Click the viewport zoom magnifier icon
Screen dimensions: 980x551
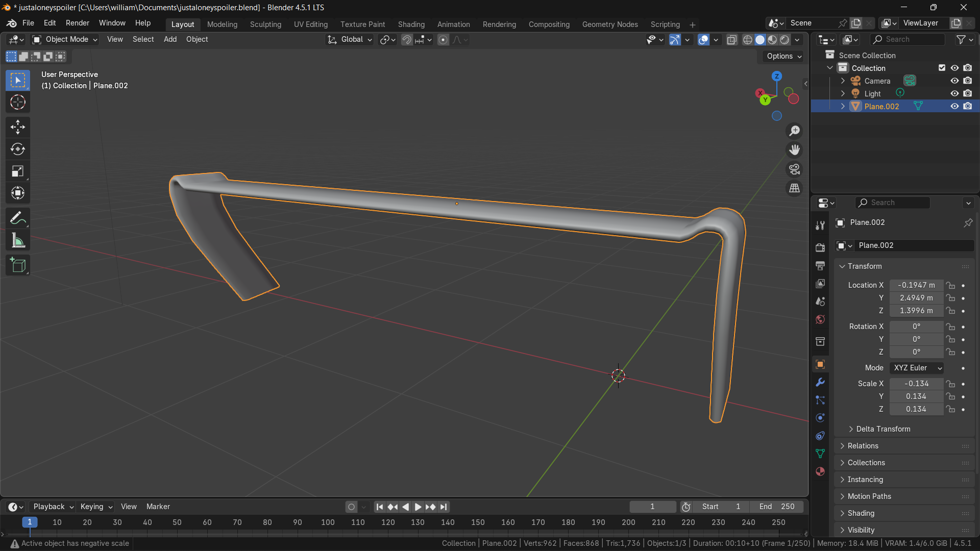coord(795,131)
